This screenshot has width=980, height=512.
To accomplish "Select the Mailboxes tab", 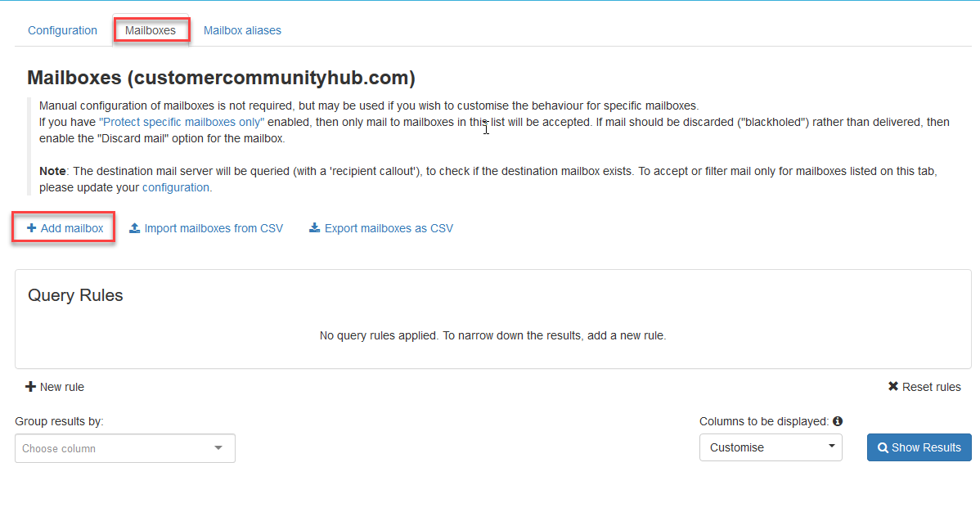I will point(151,30).
